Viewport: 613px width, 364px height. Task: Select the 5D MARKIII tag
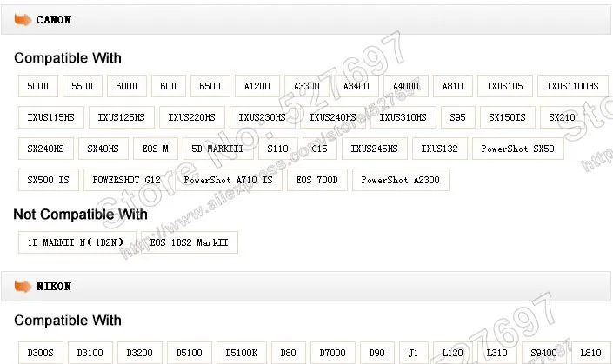218,149
